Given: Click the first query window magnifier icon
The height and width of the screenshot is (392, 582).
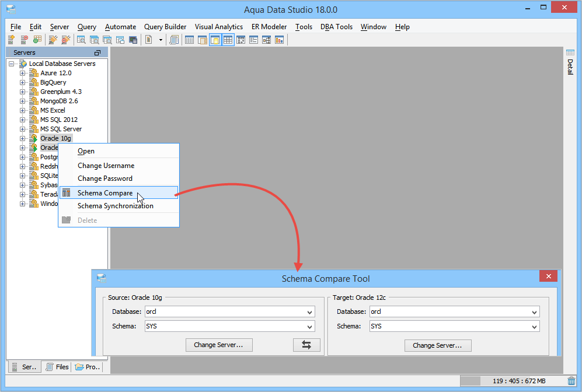Looking at the screenshot, I should pyautogui.click(x=81, y=40).
